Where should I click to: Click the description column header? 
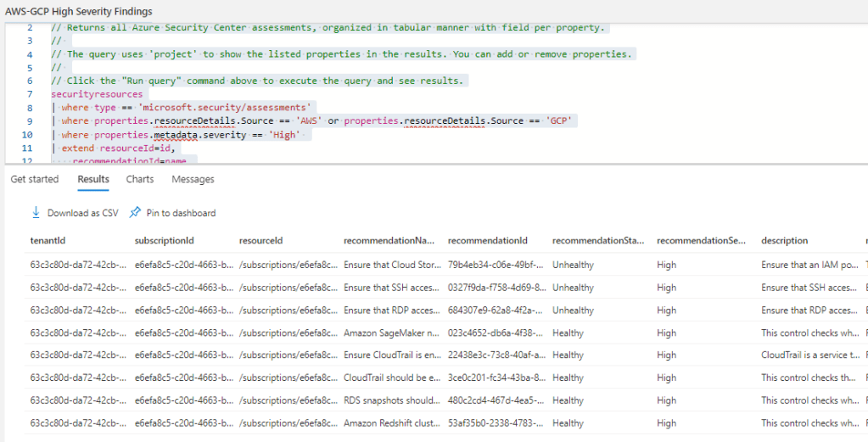[784, 241]
